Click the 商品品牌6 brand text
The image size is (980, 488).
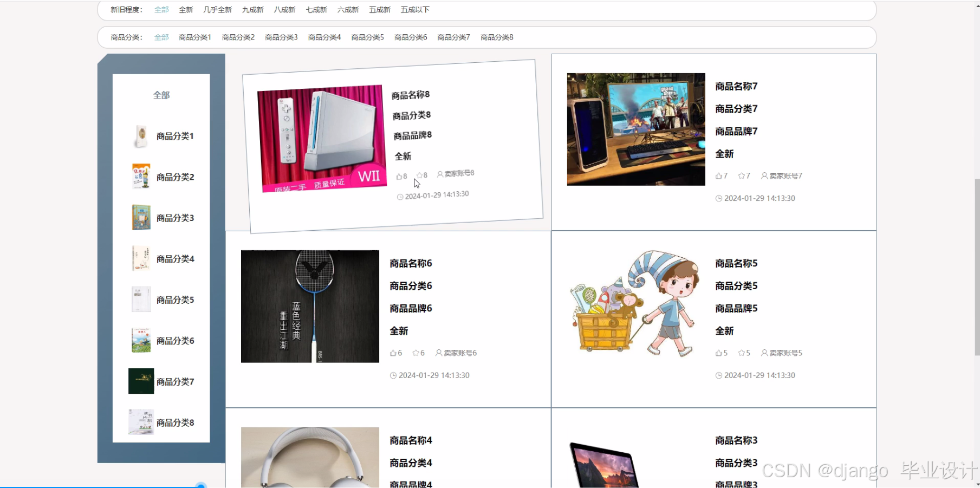pos(411,309)
